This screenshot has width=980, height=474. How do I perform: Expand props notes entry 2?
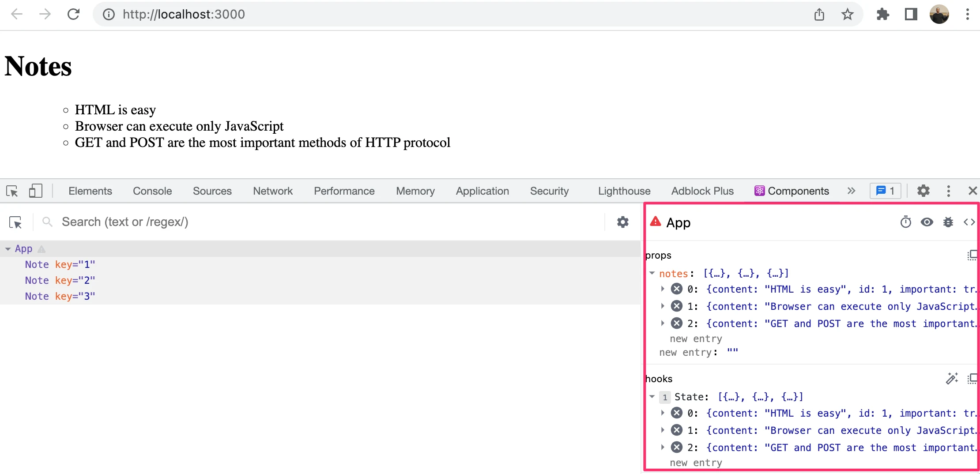click(x=663, y=324)
